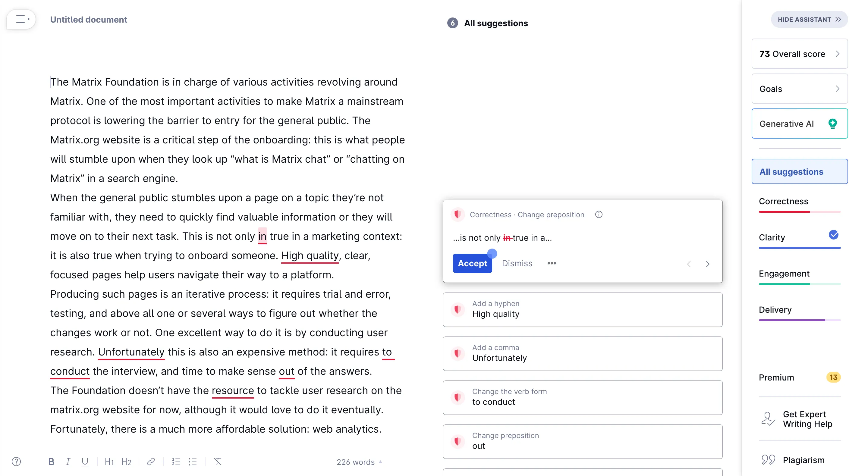This screenshot has width=868, height=476.
Task: Collapse the word count panel
Action: pos(381,462)
